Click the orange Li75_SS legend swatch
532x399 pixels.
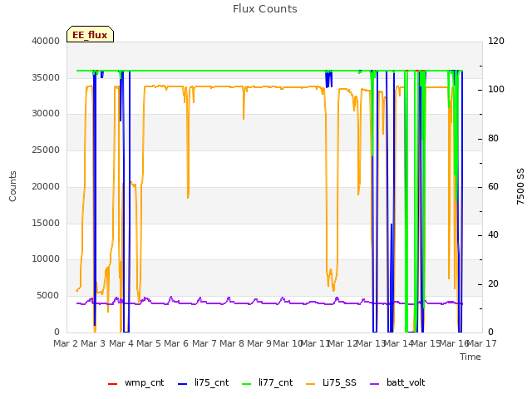(311, 384)
